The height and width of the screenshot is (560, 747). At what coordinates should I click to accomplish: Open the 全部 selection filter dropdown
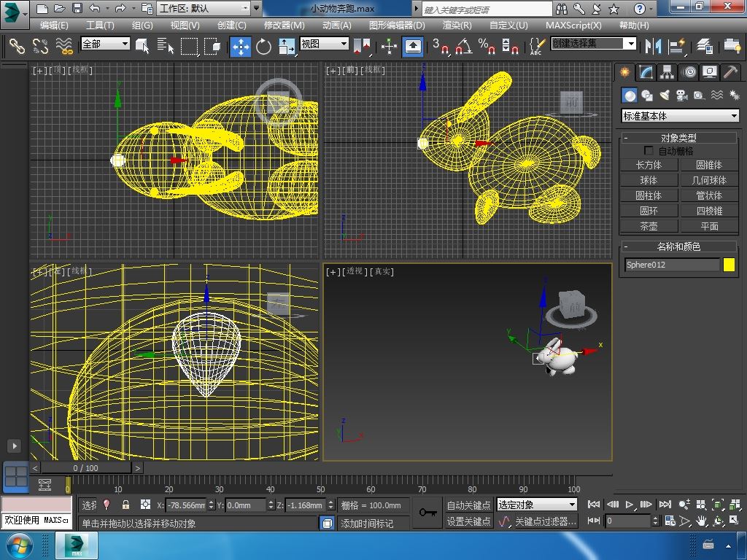click(x=105, y=44)
